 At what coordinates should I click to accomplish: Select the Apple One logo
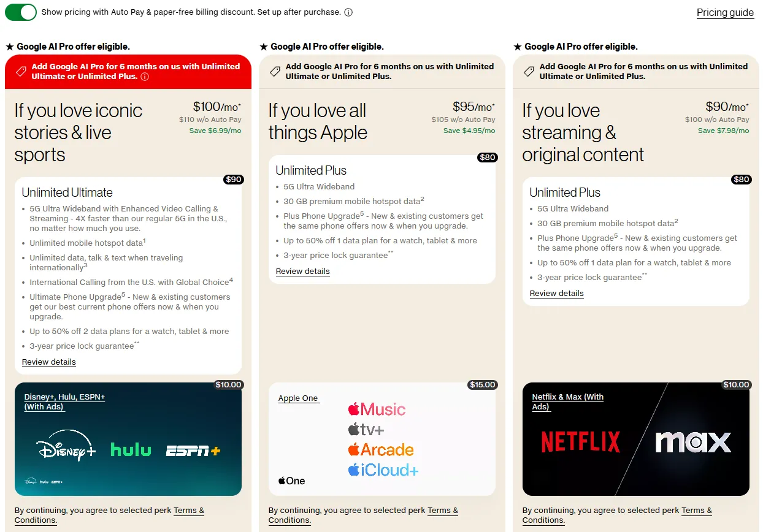[x=291, y=481]
